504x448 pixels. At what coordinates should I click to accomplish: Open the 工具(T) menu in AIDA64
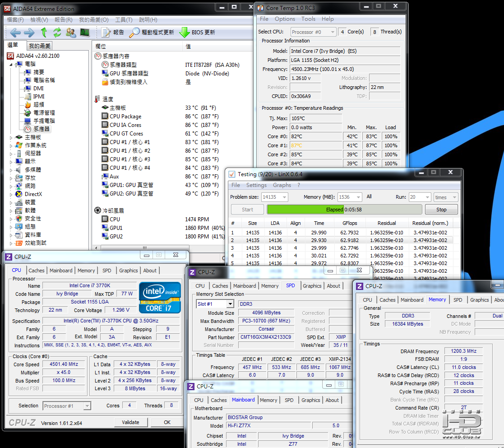click(124, 20)
